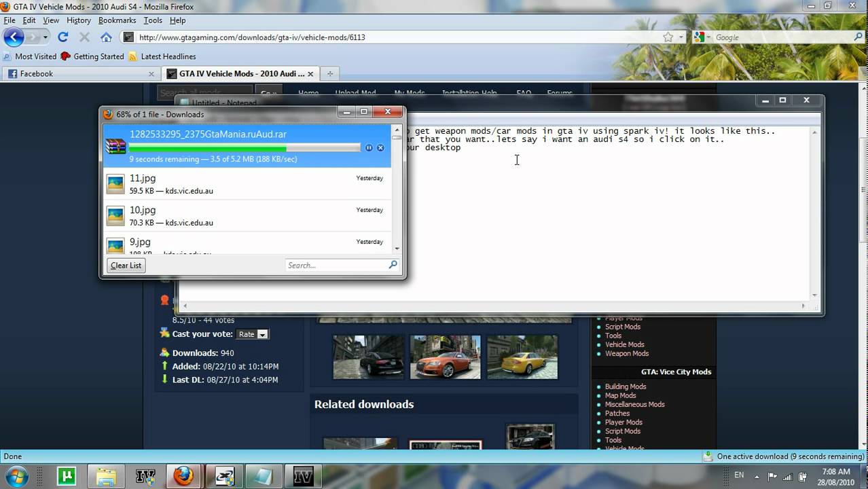Open the recent pages history dropdown arrow
This screenshot has width=868, height=489.
[46, 37]
